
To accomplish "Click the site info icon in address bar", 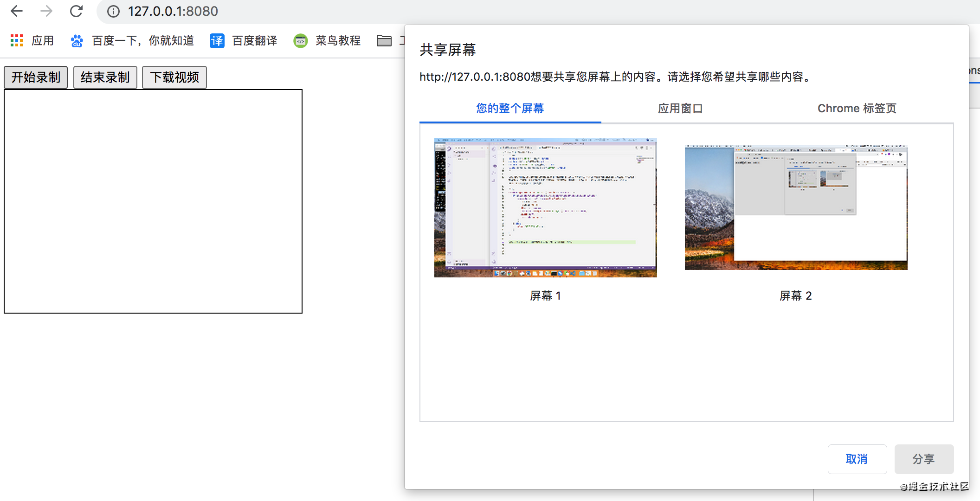I will pyautogui.click(x=113, y=11).
